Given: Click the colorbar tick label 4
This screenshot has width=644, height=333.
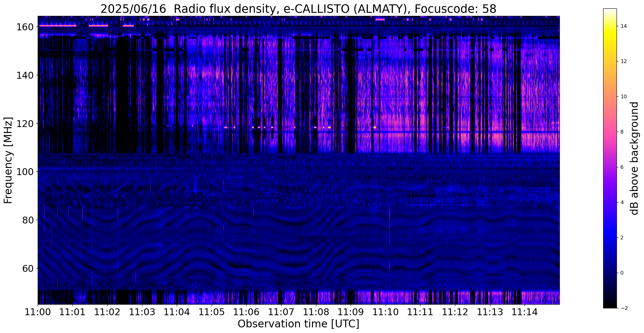Looking at the screenshot, I should [x=622, y=203].
